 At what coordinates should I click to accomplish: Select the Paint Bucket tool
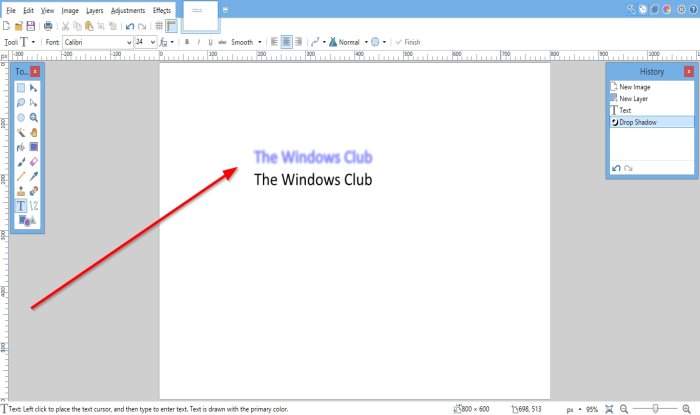pos(21,147)
